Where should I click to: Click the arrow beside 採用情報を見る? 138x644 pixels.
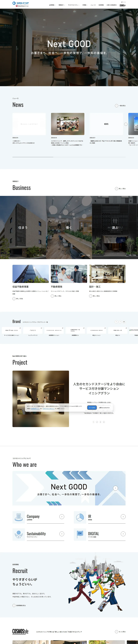tap(14, 605)
